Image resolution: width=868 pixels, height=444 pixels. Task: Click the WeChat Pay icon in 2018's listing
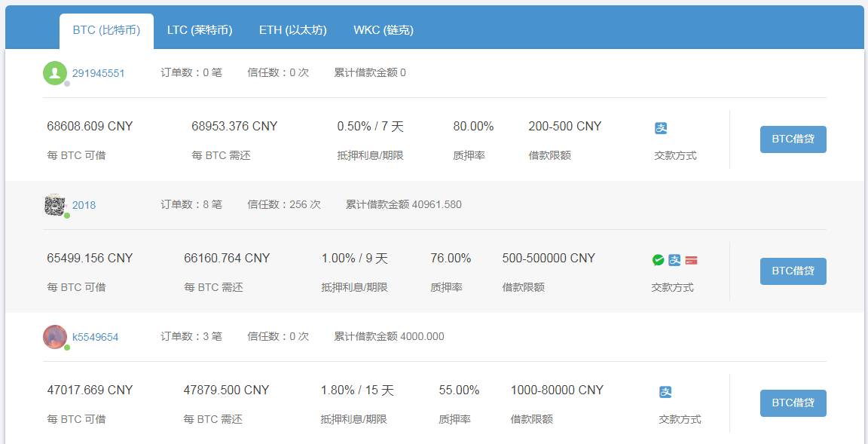(658, 259)
